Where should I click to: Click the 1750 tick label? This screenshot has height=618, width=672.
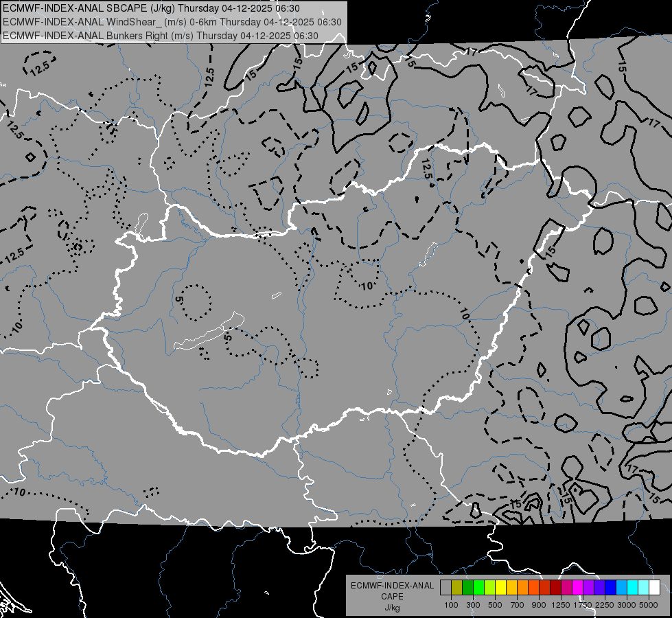pyautogui.click(x=583, y=605)
